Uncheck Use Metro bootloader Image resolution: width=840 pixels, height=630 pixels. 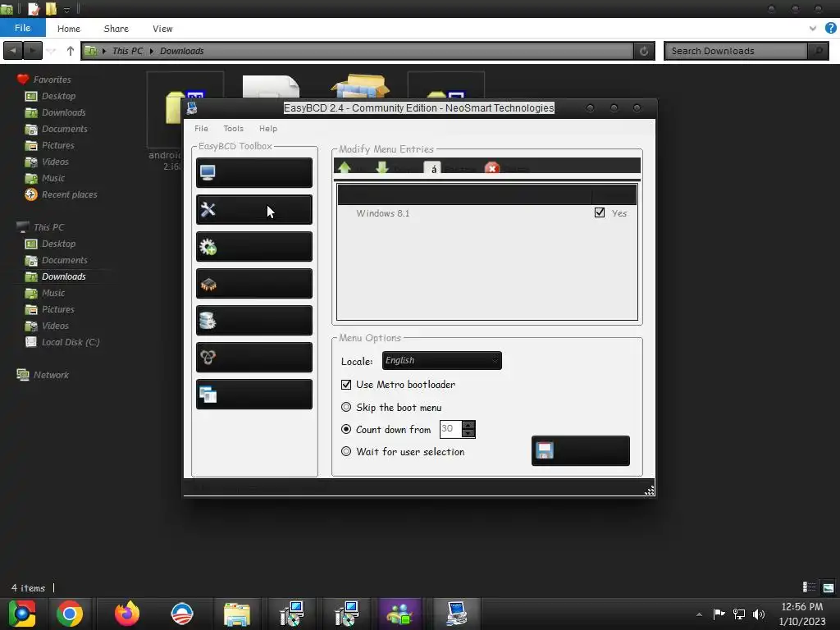pos(346,385)
